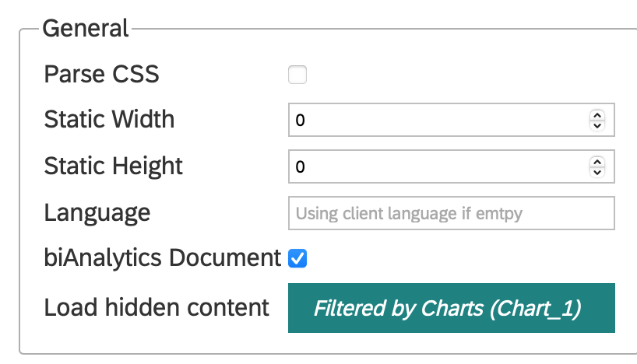Focus the Static Height number field
This screenshot has width=637, height=364.
coord(452,166)
